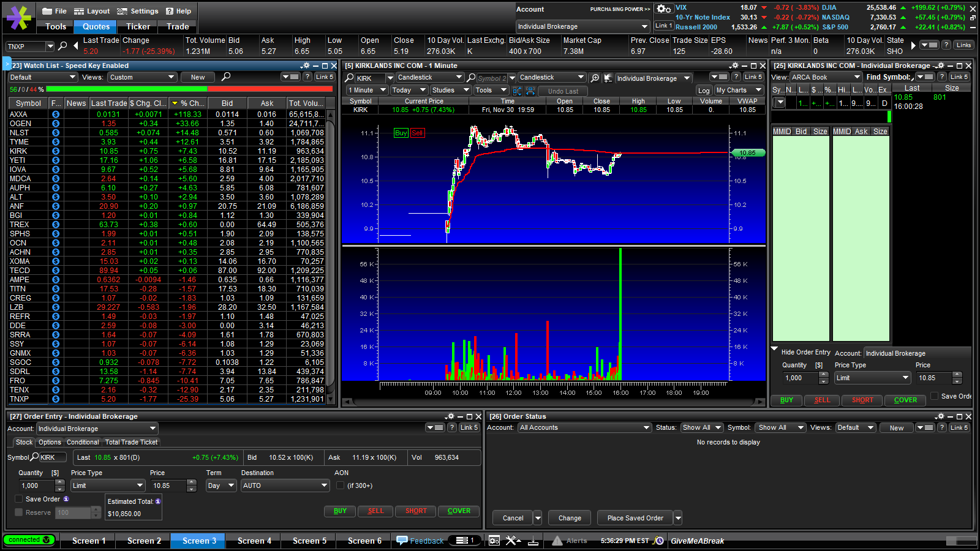Switch to the Ticker tab
This screenshot has height=551, width=980.
tap(138, 26)
